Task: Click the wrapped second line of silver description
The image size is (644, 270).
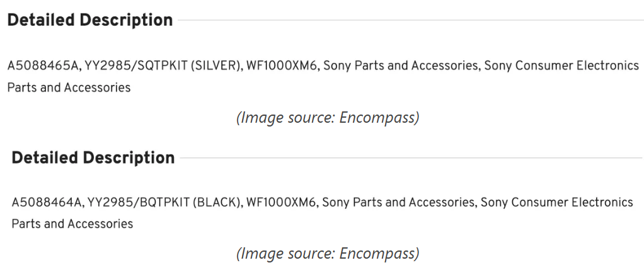Action: (x=69, y=87)
